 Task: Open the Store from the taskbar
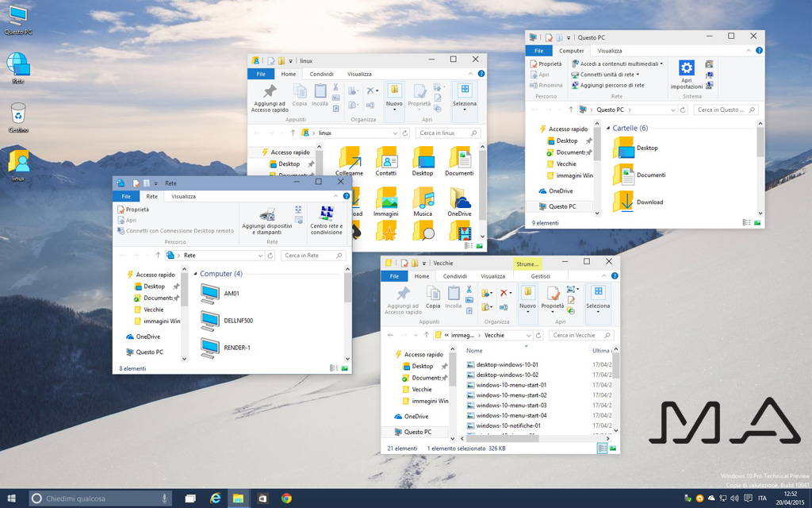pos(262,498)
